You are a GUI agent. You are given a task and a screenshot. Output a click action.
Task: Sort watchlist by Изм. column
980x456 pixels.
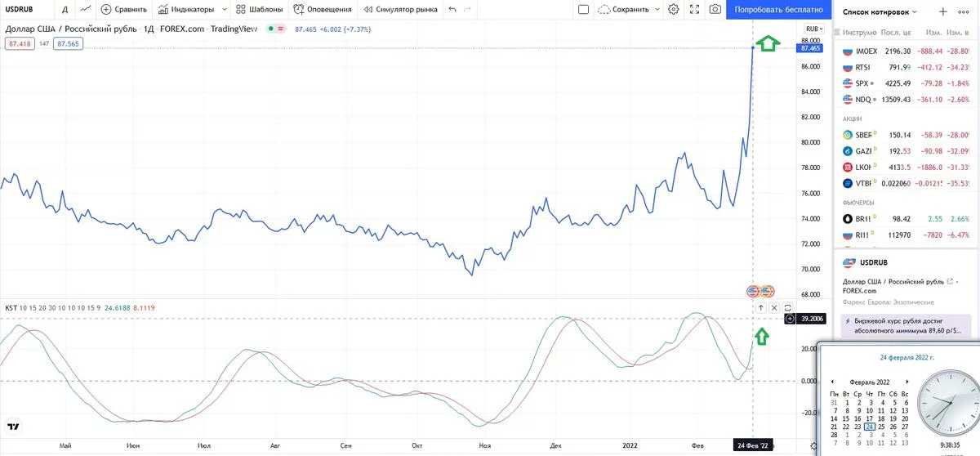tap(933, 33)
